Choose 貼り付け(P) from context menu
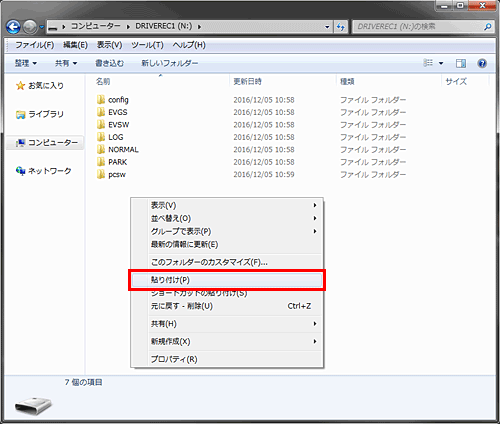The image size is (500, 424). (227, 280)
